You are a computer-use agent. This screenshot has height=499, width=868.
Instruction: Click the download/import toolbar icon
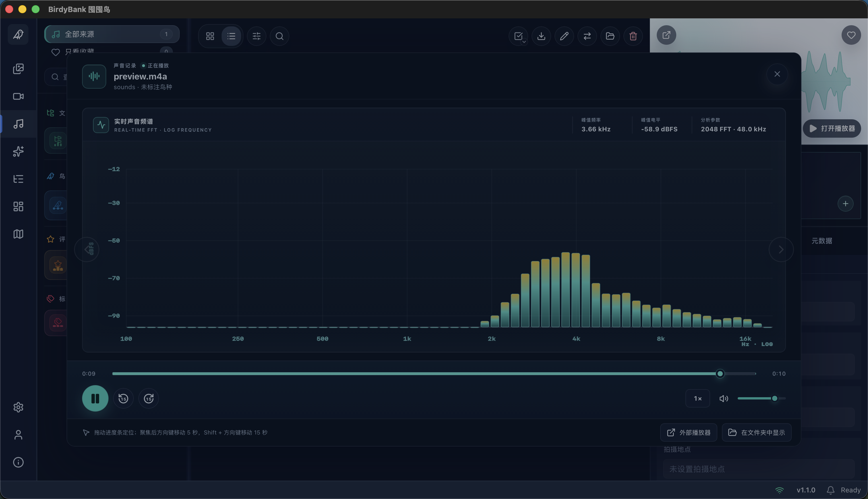click(541, 36)
